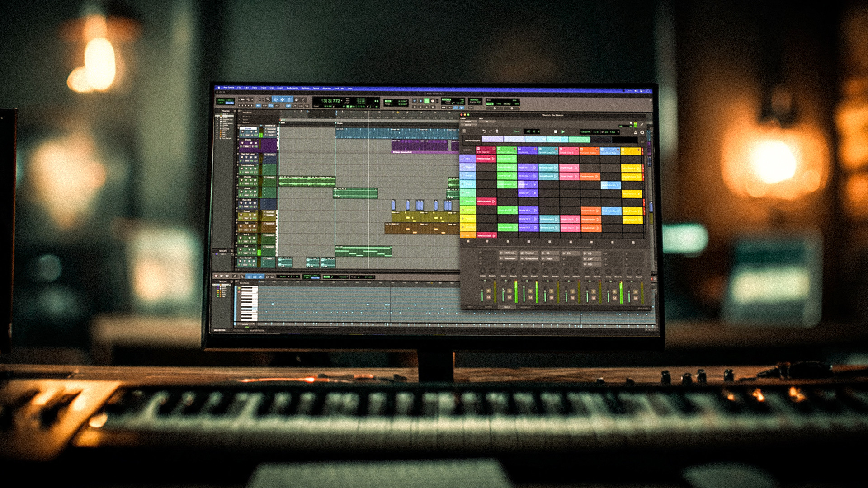
Task: Select the Grabber tool
Action: 289,99
